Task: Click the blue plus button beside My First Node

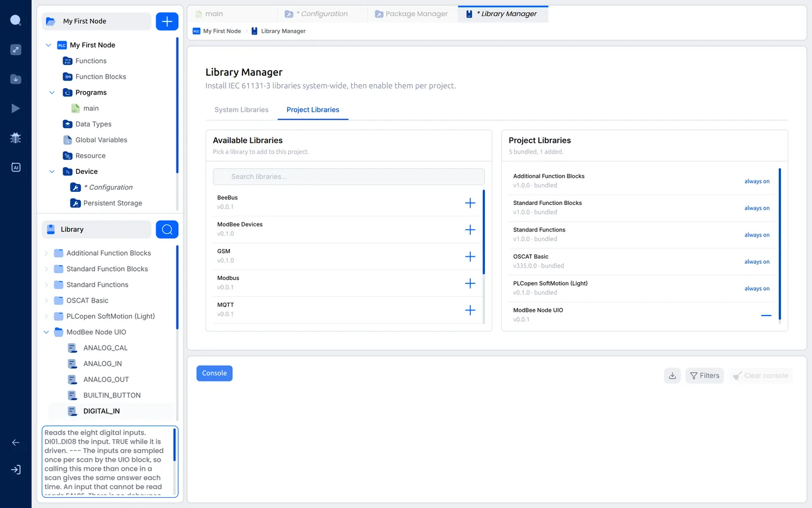Action: click(167, 21)
